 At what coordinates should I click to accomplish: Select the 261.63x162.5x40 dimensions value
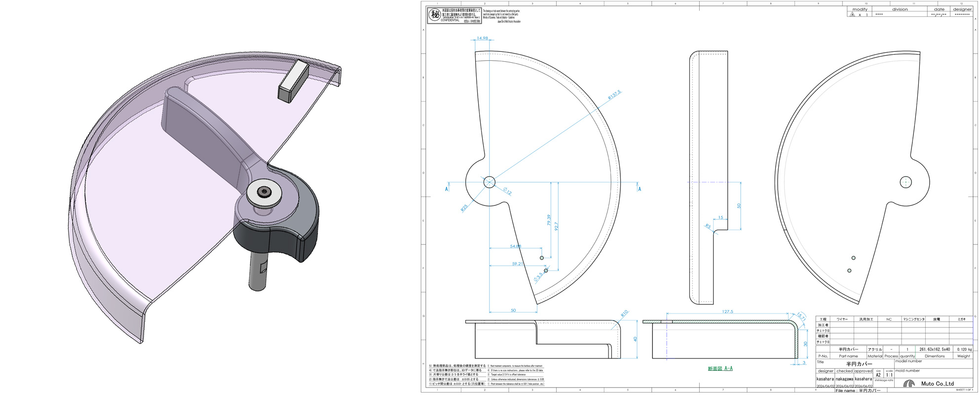[935, 350]
